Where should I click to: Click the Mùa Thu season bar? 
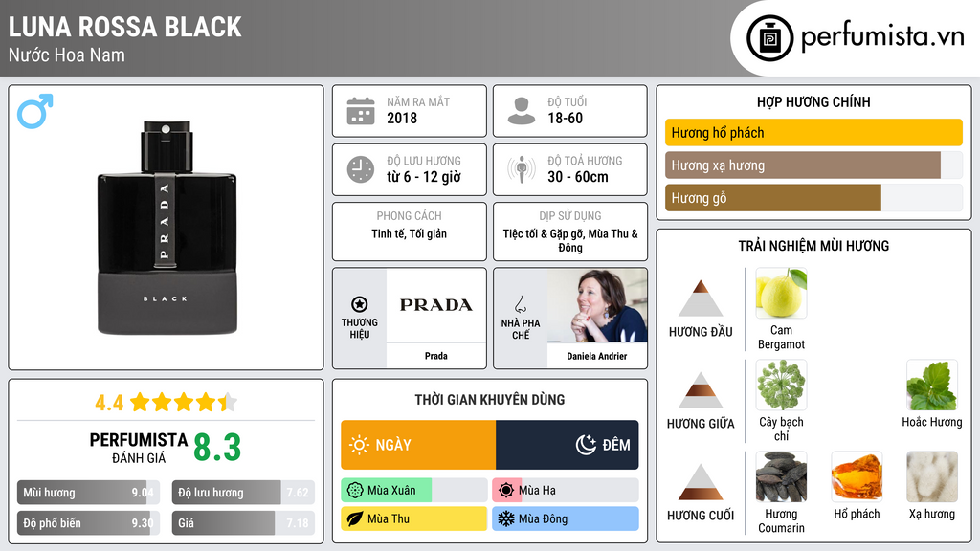(413, 519)
